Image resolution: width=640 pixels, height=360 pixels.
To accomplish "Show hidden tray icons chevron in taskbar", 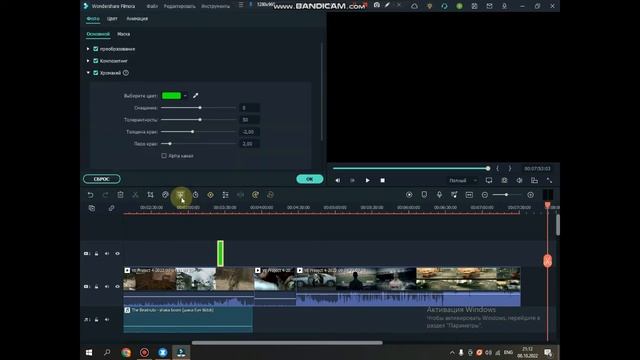I will point(452,353).
